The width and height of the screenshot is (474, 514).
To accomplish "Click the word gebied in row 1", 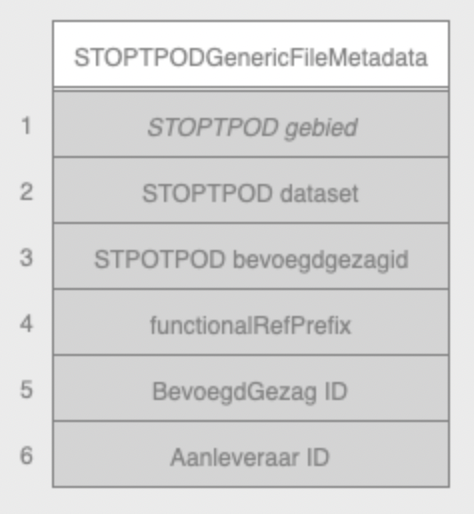I will [321, 128].
